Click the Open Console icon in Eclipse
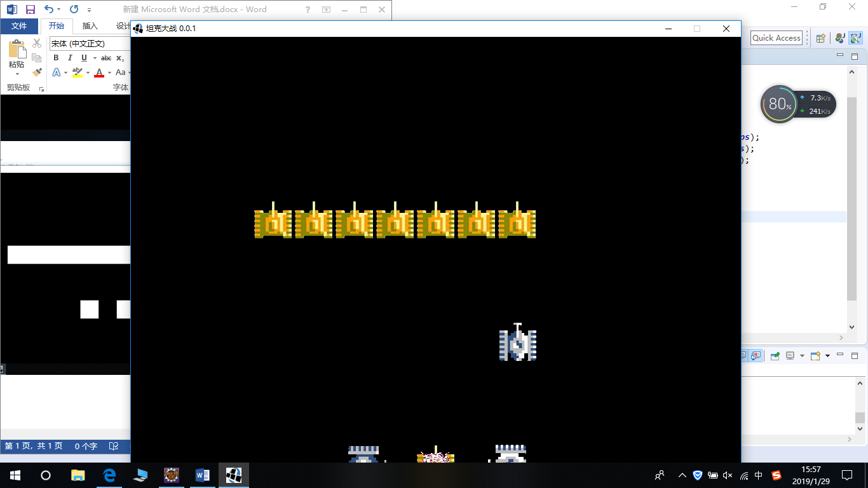Image resolution: width=868 pixels, height=488 pixels. pos(815,356)
